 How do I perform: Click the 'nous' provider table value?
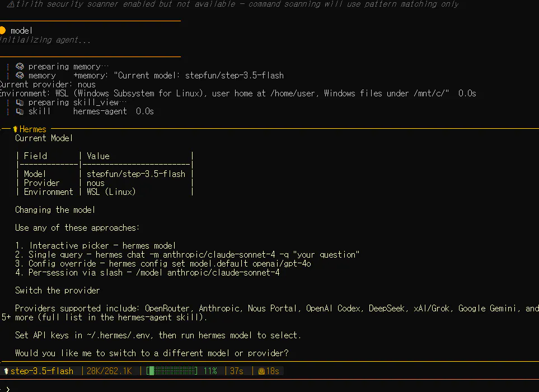coord(96,183)
